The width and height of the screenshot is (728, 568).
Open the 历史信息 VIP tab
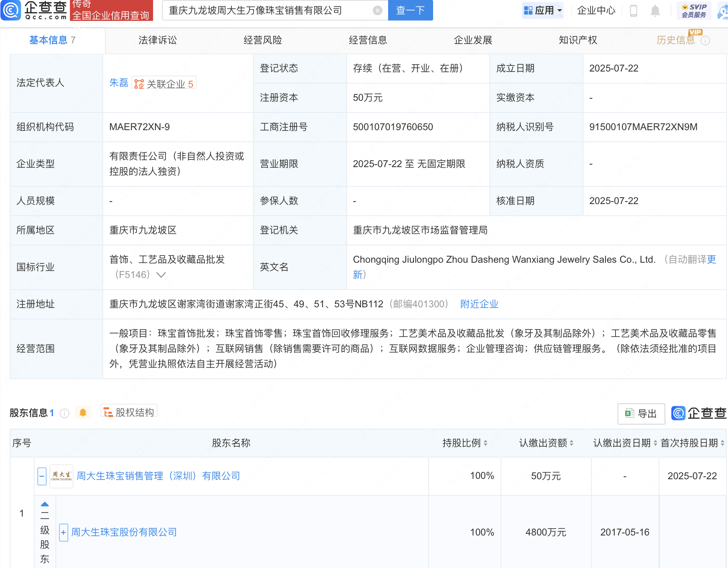pyautogui.click(x=676, y=40)
